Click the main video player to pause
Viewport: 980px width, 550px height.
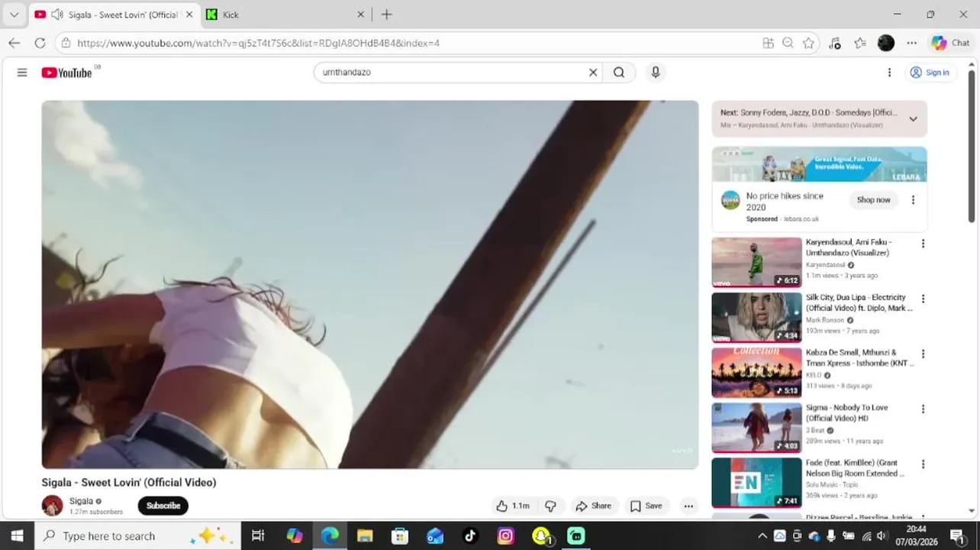click(x=370, y=284)
